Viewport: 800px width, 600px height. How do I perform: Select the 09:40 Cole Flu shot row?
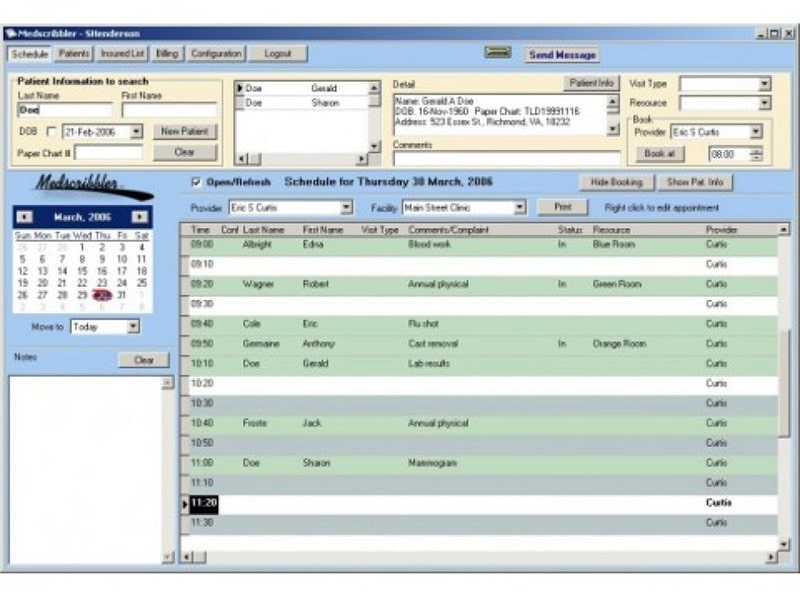[x=483, y=324]
